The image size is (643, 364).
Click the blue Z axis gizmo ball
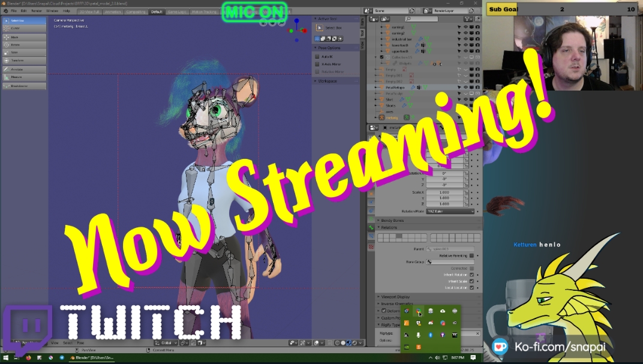click(x=296, y=20)
